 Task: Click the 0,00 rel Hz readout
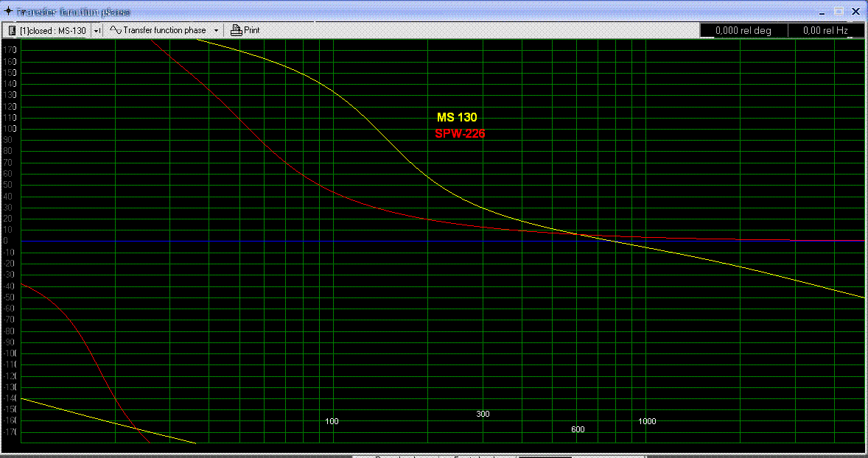[826, 30]
